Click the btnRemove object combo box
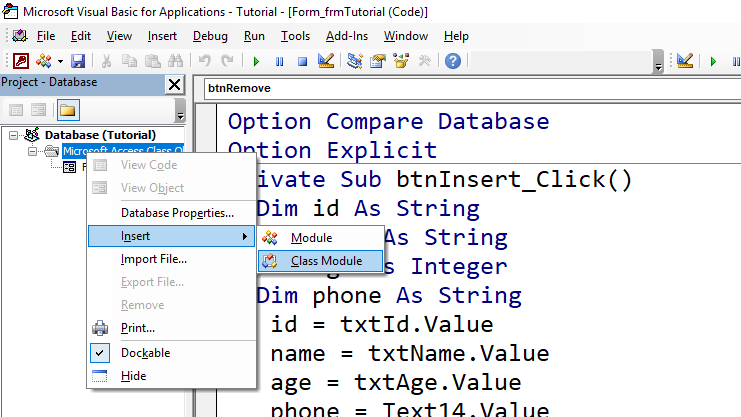741x417 pixels. (x=473, y=88)
